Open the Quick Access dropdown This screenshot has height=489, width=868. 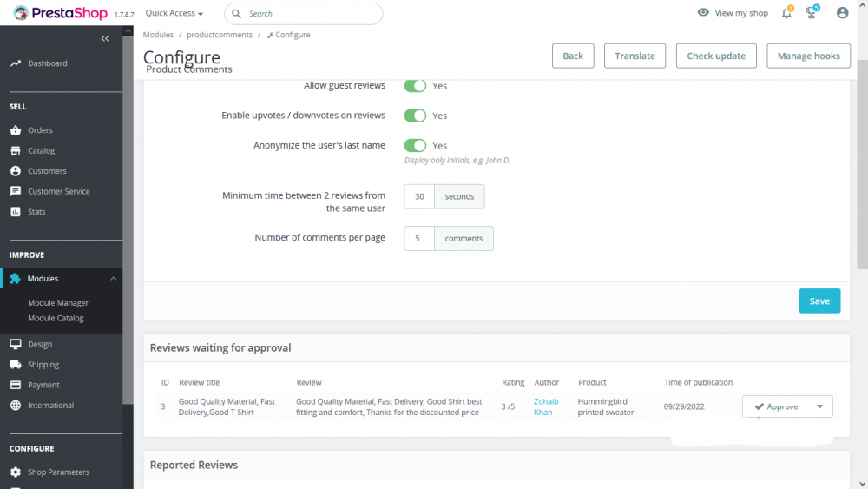pos(174,13)
